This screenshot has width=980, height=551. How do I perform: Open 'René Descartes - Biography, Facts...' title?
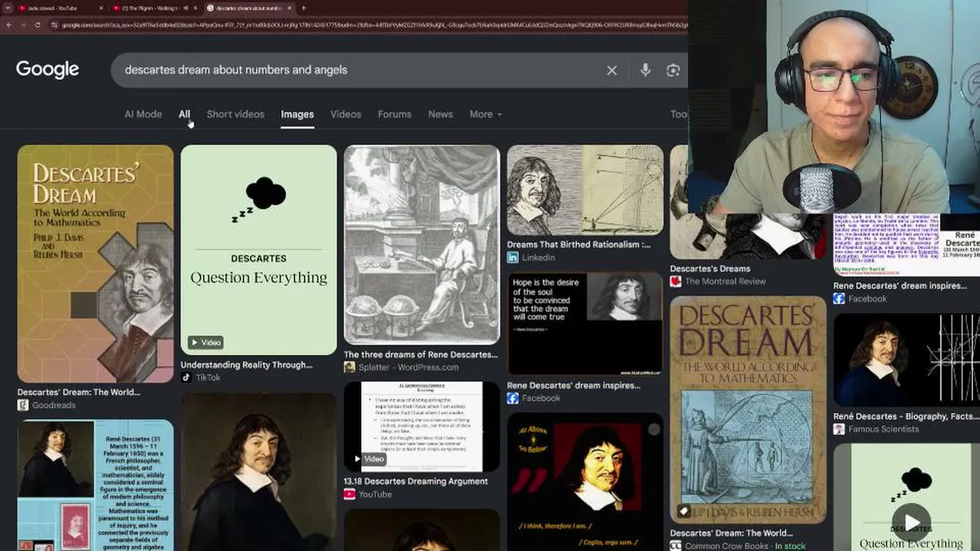[x=906, y=416]
